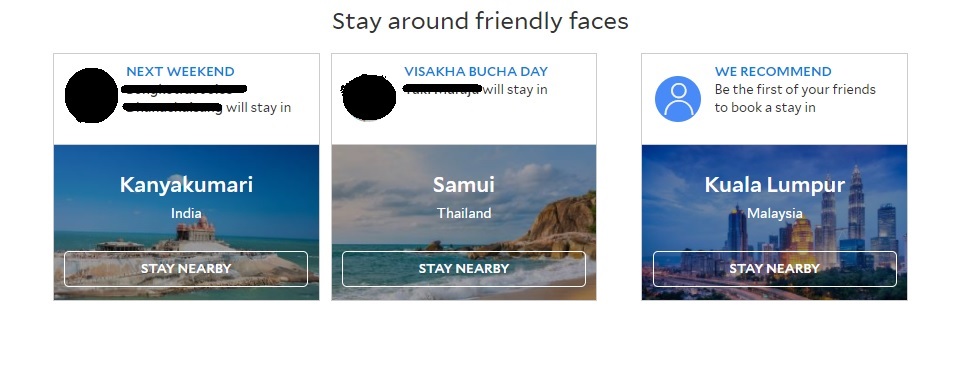Click Stay Nearby button for Kanyakumari

[x=186, y=269]
